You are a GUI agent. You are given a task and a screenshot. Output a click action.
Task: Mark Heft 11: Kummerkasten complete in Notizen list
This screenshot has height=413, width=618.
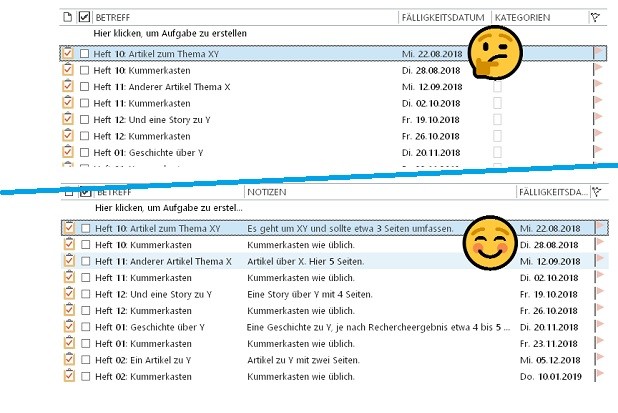point(86,277)
